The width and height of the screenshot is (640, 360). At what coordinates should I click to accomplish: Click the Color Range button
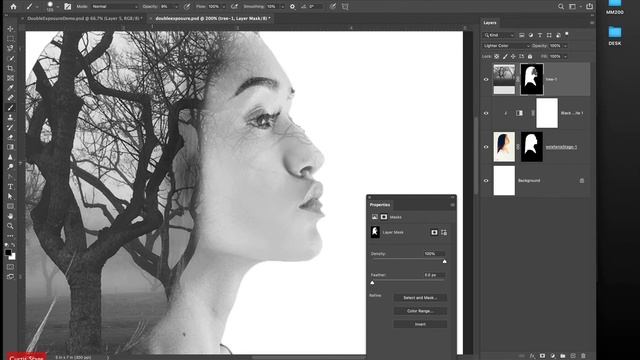[x=420, y=311]
